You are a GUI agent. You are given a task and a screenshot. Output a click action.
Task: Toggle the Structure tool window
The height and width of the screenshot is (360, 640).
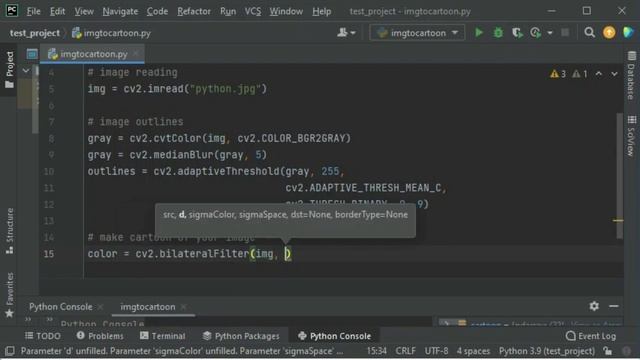9,231
